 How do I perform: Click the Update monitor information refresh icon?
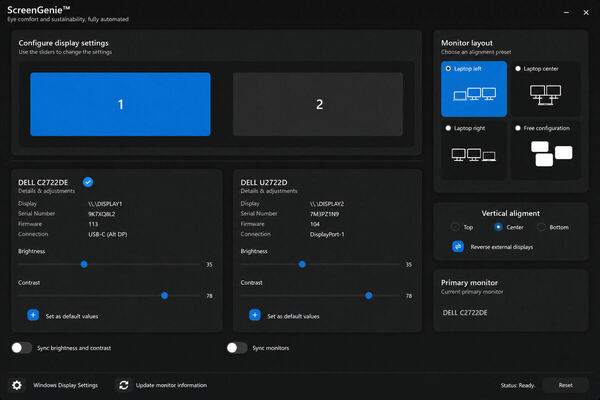(x=123, y=385)
